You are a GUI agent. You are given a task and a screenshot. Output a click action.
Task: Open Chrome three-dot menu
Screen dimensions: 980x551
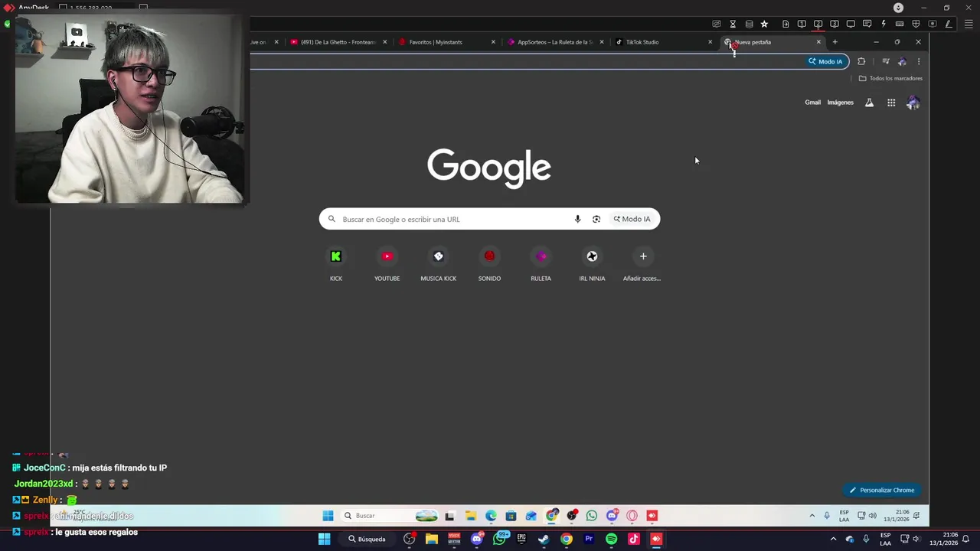(919, 61)
